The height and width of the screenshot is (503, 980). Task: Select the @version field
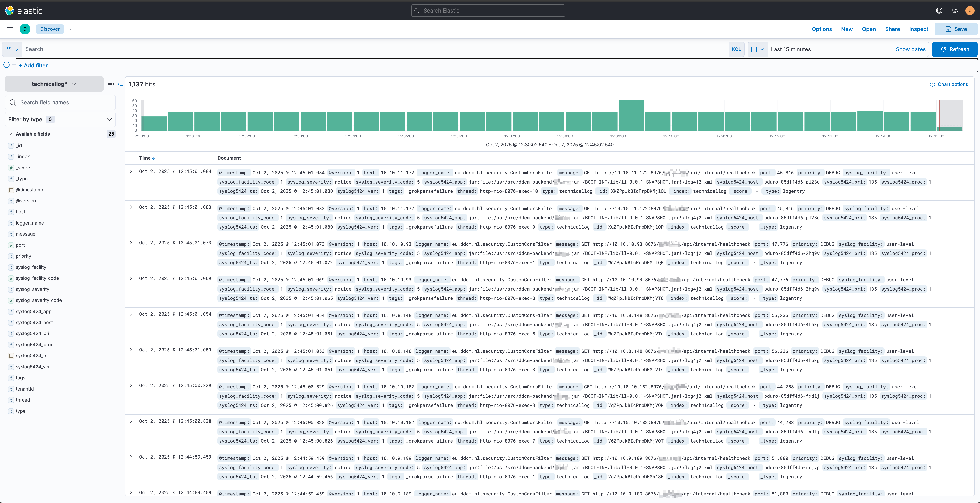[x=25, y=201]
